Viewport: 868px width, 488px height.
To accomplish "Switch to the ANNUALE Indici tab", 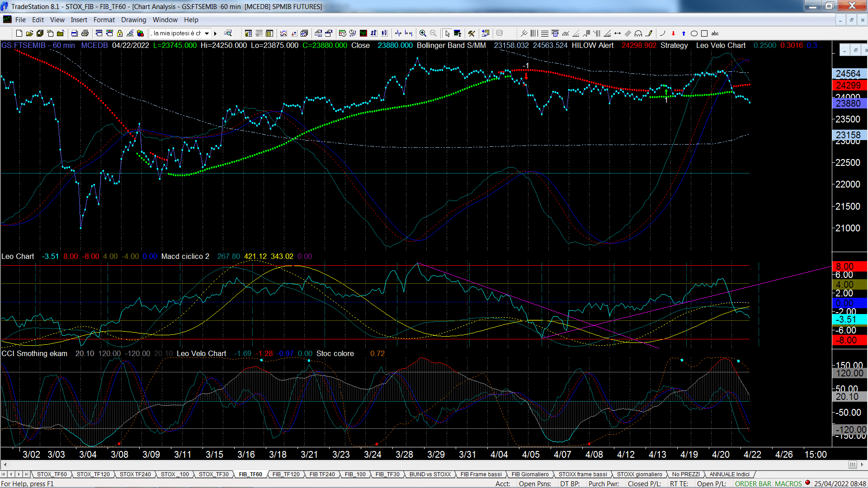I will tap(729, 474).
